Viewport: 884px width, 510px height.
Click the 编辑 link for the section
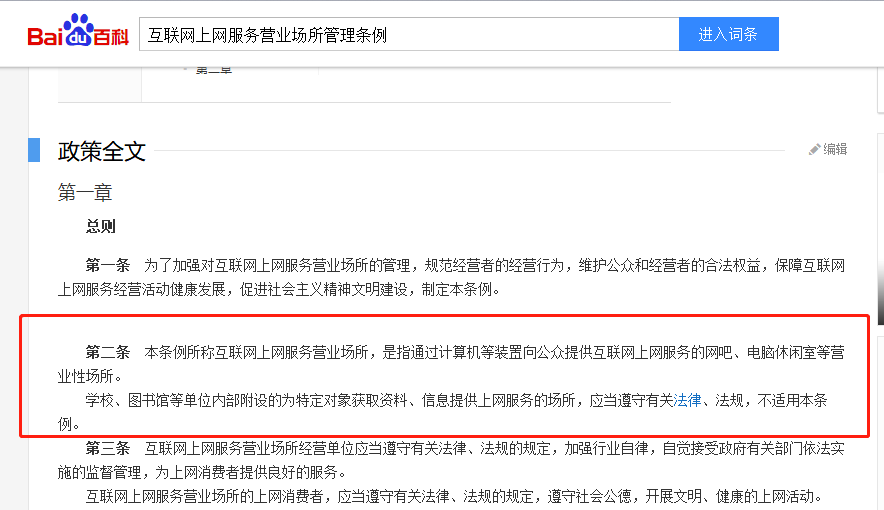pyautogui.click(x=835, y=149)
